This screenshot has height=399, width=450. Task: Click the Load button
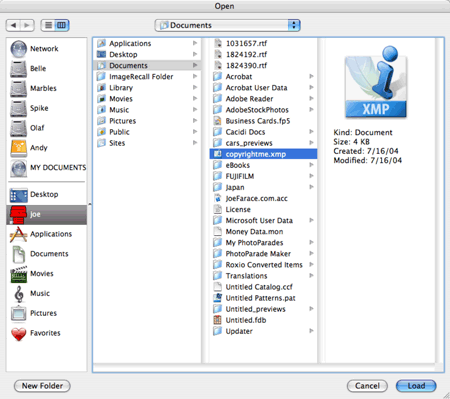pos(416,386)
